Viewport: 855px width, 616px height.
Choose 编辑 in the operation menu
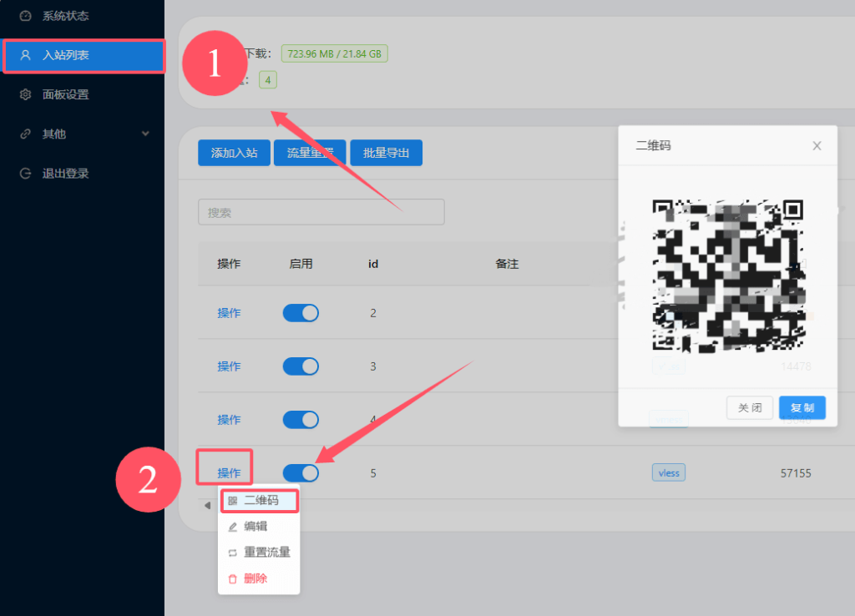click(255, 527)
